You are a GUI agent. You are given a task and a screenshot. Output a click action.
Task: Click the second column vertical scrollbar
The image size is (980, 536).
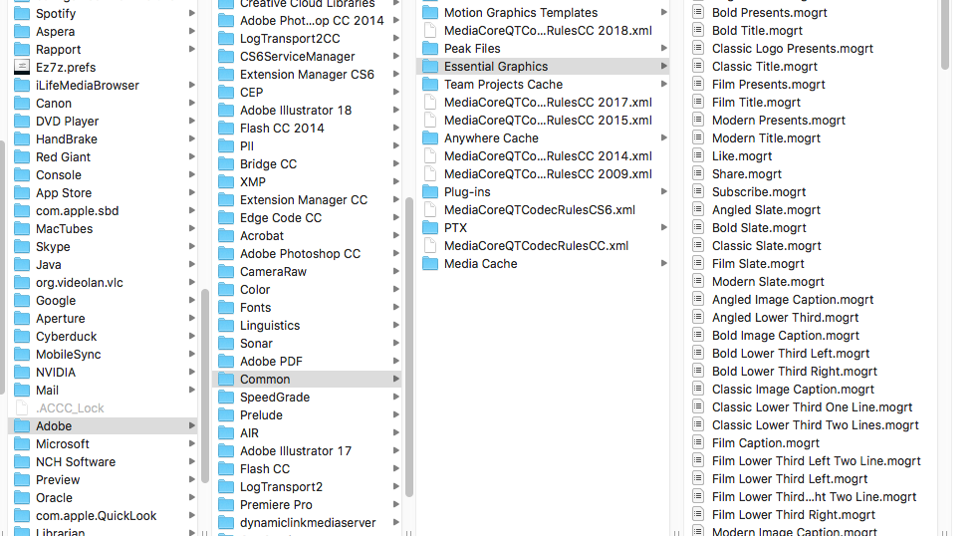pos(408,347)
